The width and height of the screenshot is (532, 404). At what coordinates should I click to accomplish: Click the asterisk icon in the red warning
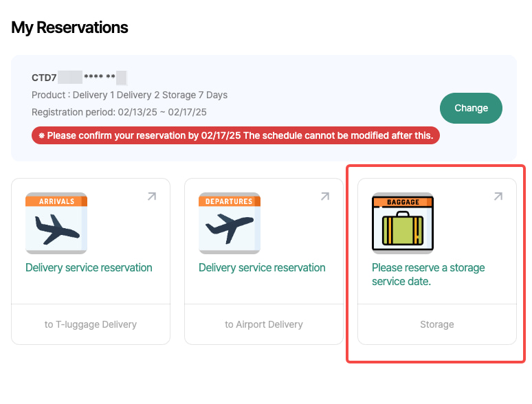[x=42, y=135]
